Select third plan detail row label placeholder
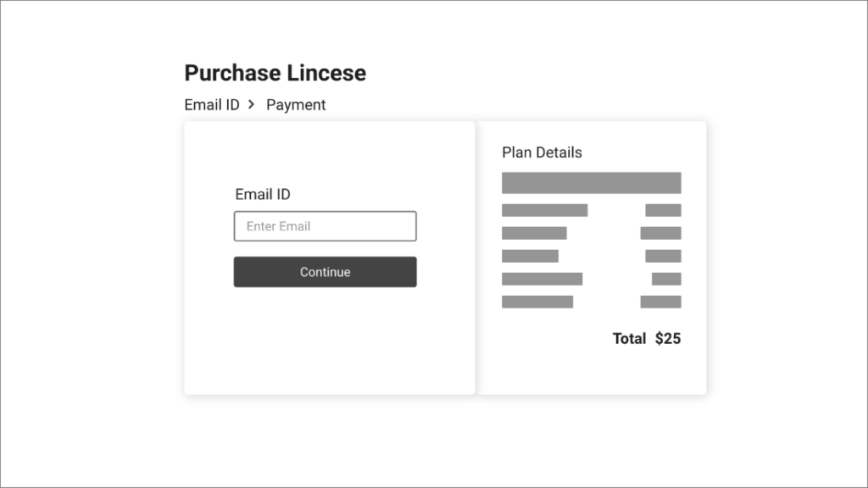The width and height of the screenshot is (868, 488). [x=531, y=256]
